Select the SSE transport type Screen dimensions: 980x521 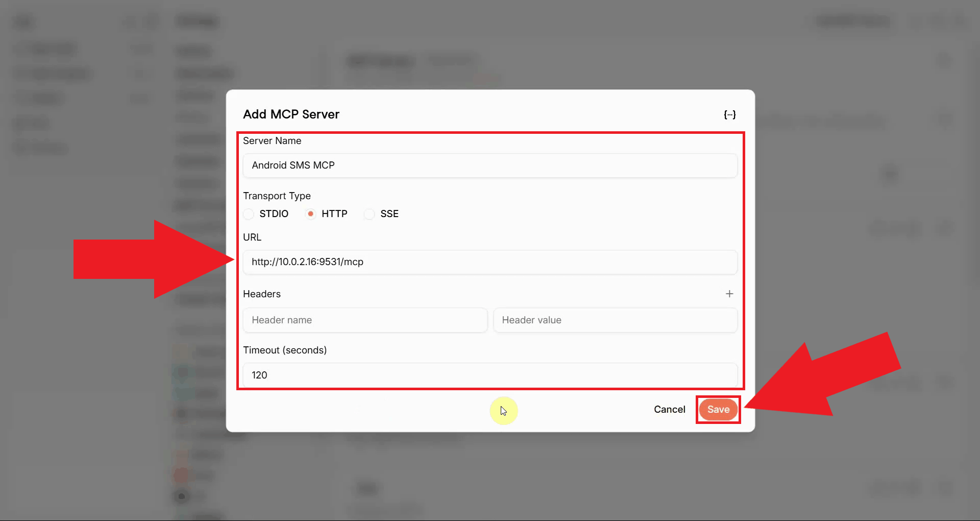pyautogui.click(x=369, y=214)
